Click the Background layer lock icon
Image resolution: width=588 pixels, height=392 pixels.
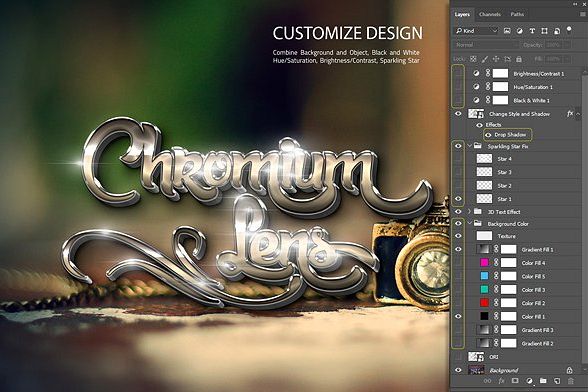click(x=569, y=370)
